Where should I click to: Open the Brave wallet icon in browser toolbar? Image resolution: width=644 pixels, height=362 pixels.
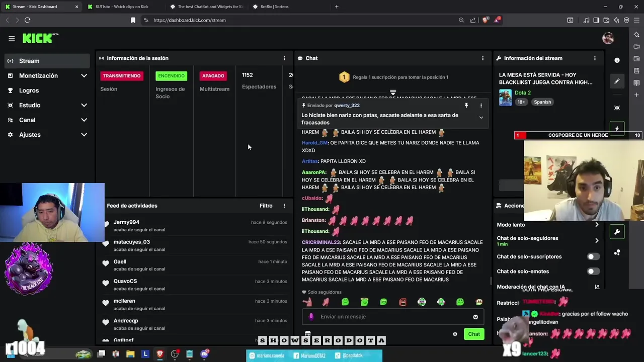pyautogui.click(x=607, y=20)
